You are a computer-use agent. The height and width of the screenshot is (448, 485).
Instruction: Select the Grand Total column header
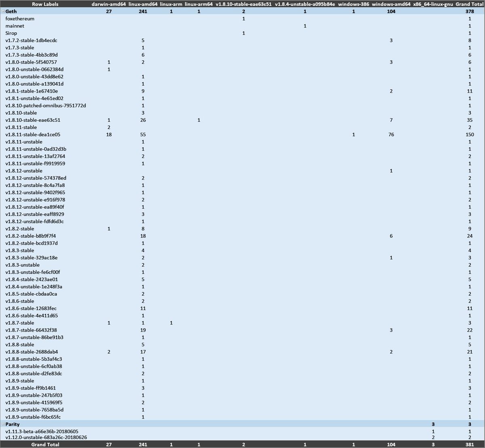(x=470, y=4)
